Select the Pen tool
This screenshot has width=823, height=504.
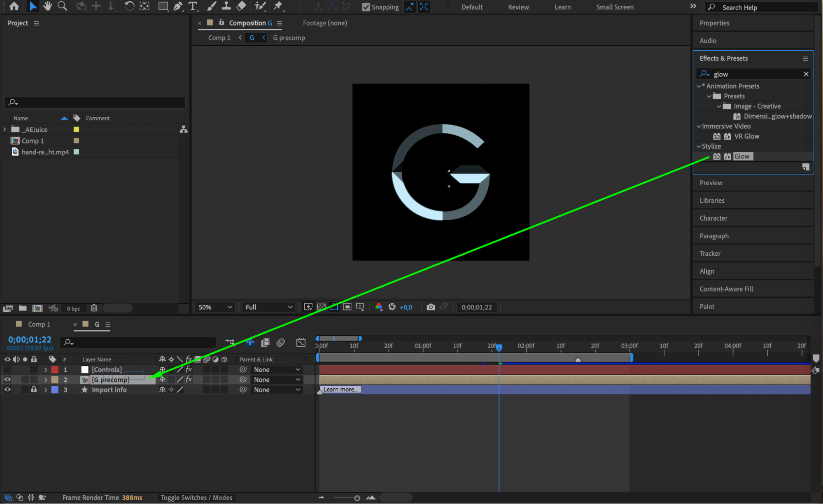pos(178,6)
